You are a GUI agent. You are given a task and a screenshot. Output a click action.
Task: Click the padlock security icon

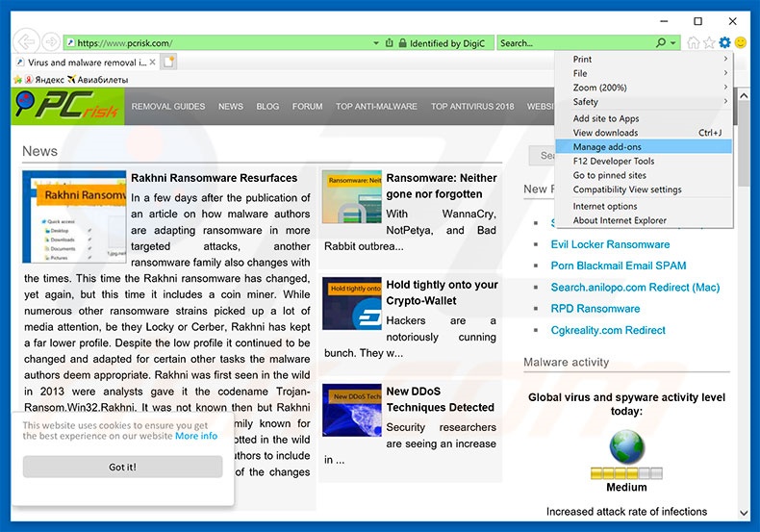click(402, 43)
